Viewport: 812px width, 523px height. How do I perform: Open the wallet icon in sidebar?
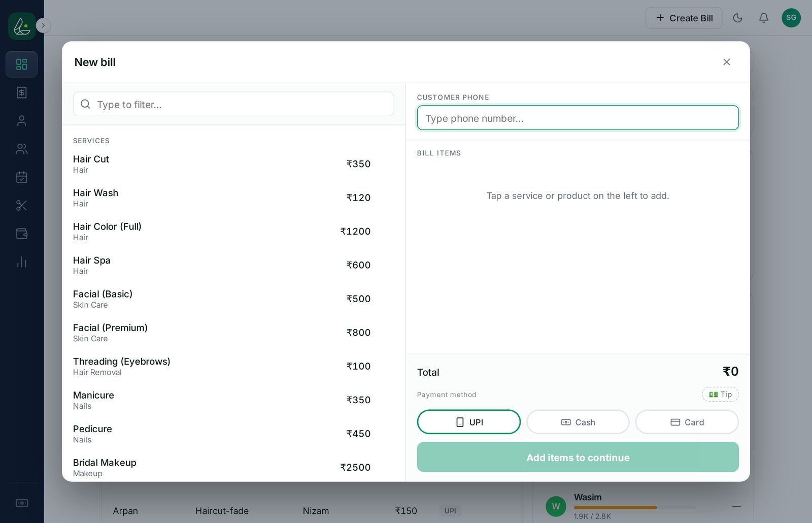pyautogui.click(x=22, y=234)
